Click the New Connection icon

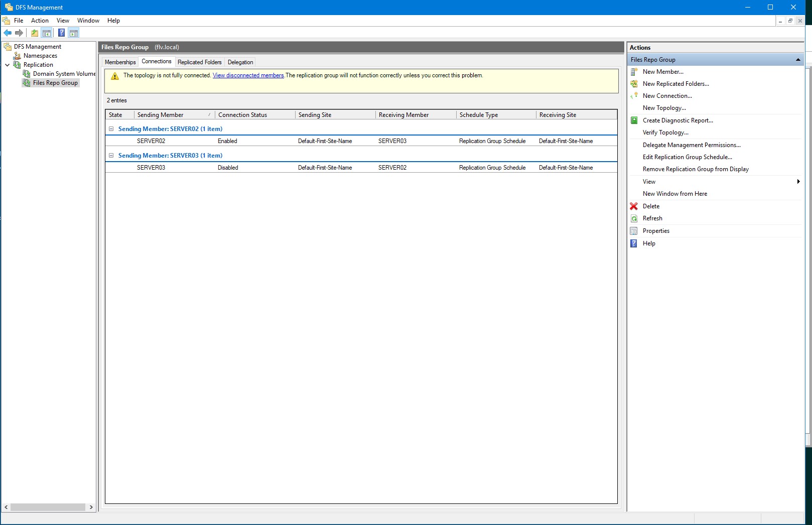tap(634, 95)
